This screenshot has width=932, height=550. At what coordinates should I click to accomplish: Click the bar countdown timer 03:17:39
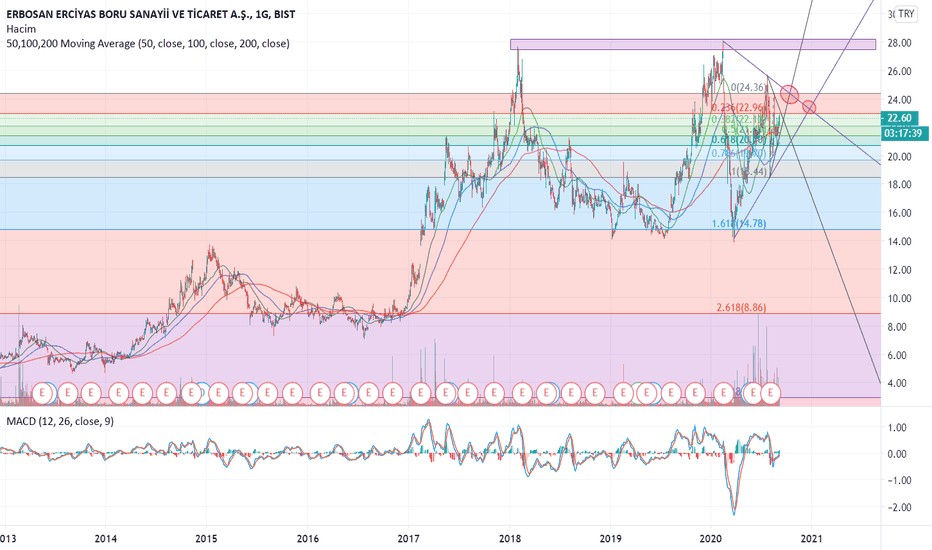(903, 133)
